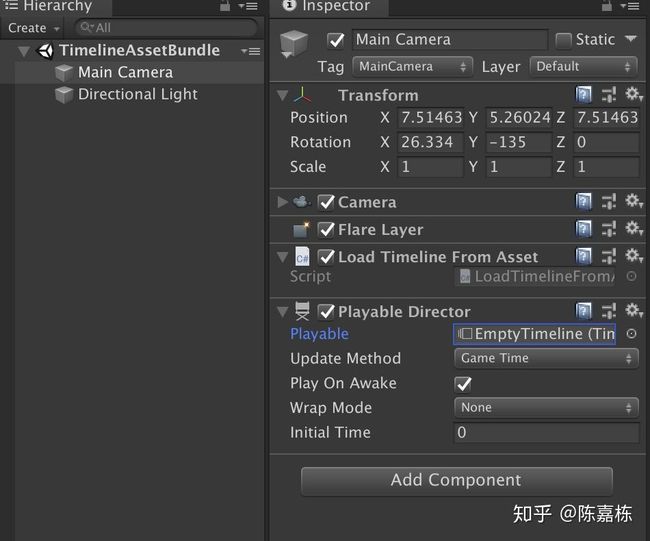
Task: Collapse Load Timeline From Asset component
Action: pos(282,257)
